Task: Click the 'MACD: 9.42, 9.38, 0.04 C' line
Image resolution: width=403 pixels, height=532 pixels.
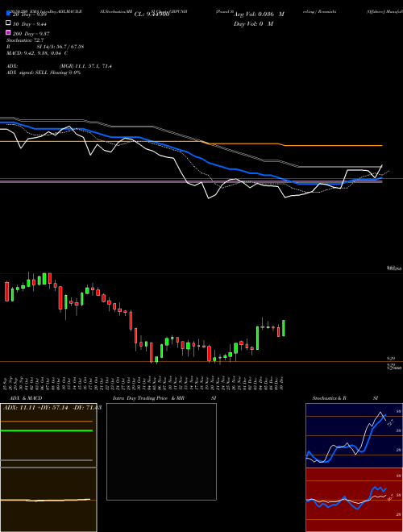Action: (x=37, y=53)
